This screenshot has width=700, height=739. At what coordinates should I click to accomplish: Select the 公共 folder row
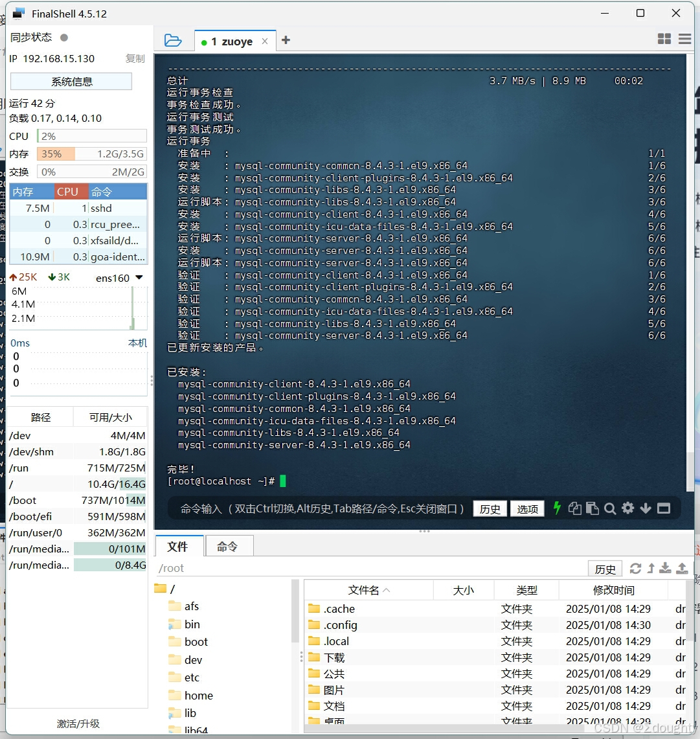[495, 674]
